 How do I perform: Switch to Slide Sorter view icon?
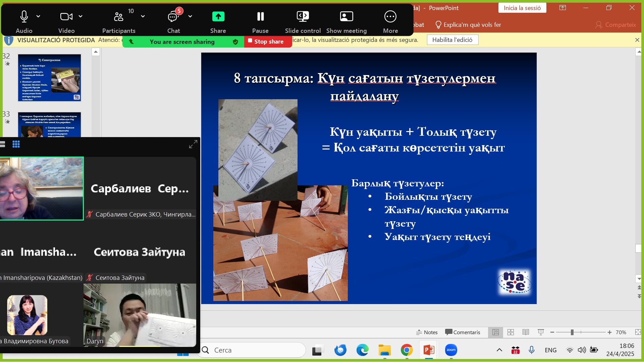[511, 332]
